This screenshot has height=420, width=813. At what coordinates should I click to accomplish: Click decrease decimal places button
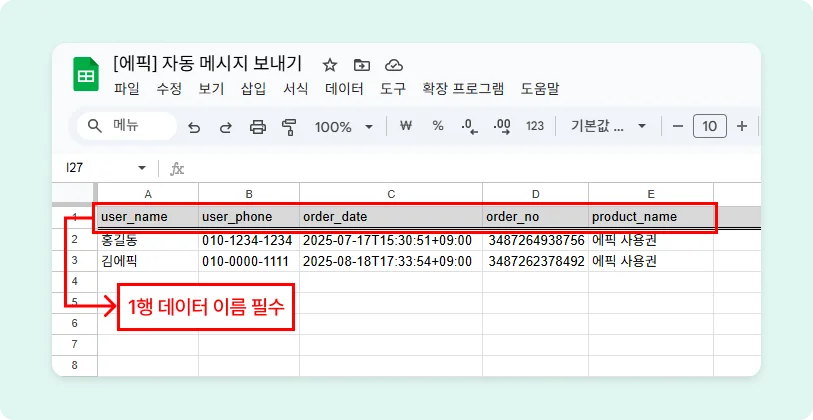pyautogui.click(x=469, y=126)
